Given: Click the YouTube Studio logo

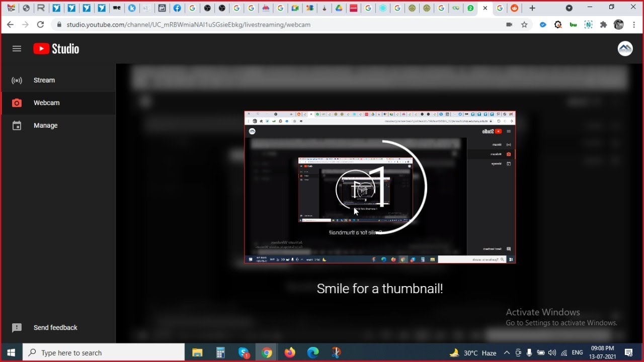Looking at the screenshot, I should pos(56,49).
